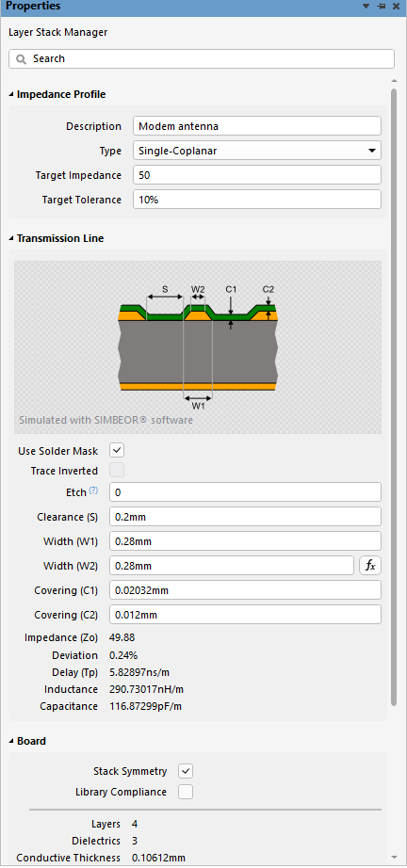The width and height of the screenshot is (407, 868).
Task: Uncheck Stack Symmetry
Action: click(x=186, y=771)
